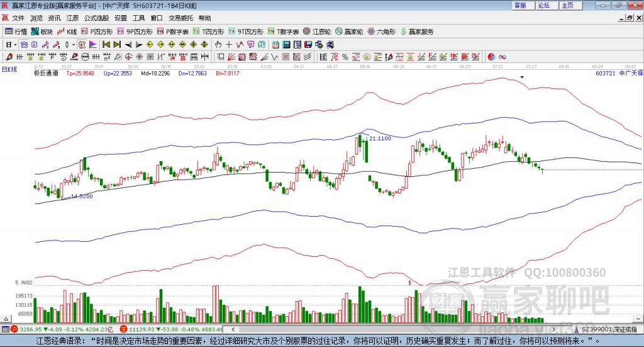Open the 资讯 menu
This screenshot has width=644, height=347.
pyautogui.click(x=54, y=18)
